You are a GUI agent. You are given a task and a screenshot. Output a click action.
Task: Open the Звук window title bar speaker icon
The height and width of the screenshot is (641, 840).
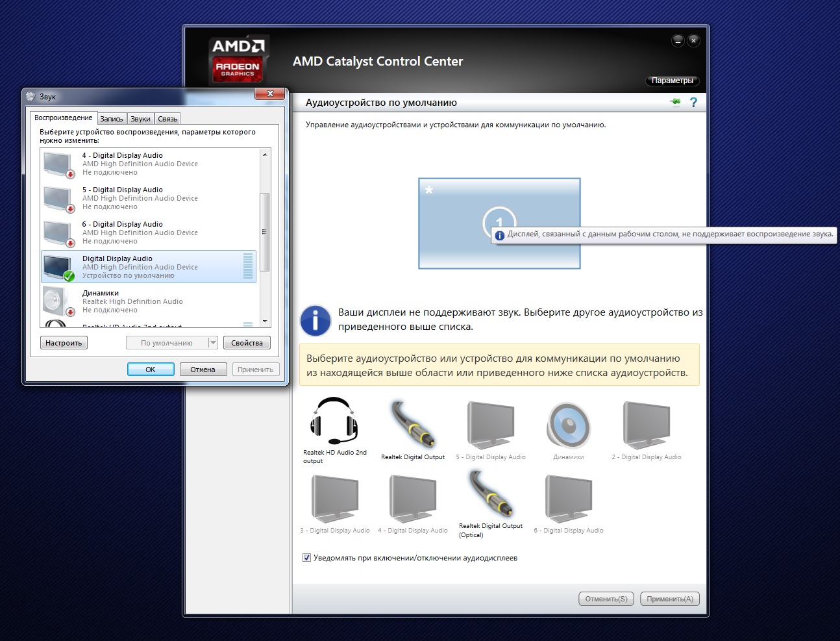[x=31, y=97]
